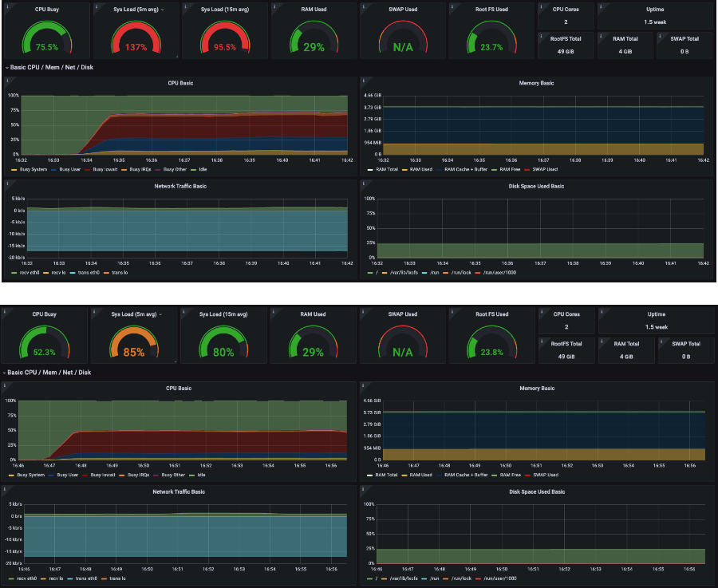The image size is (718, 588).
Task: Click the orange 85% Sys Load gauge
Action: click(134, 342)
